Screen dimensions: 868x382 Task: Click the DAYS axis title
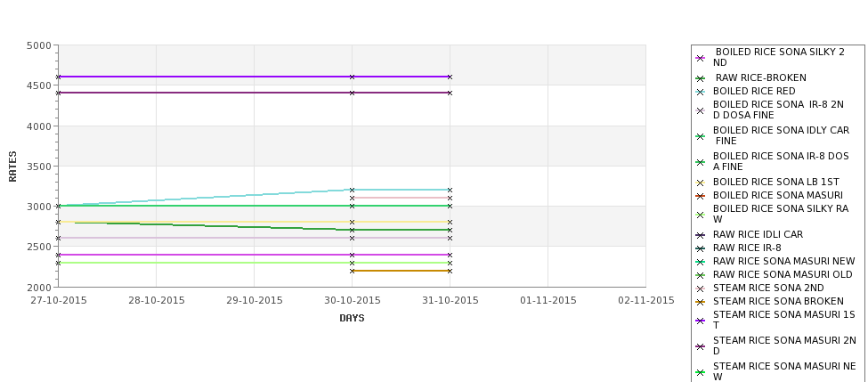coord(352,319)
